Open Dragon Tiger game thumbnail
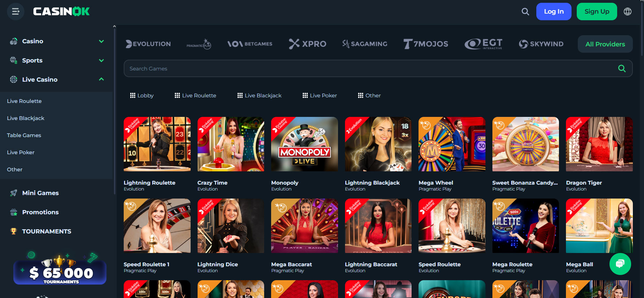Screen dimensions: 644x298 pyautogui.click(x=599, y=144)
